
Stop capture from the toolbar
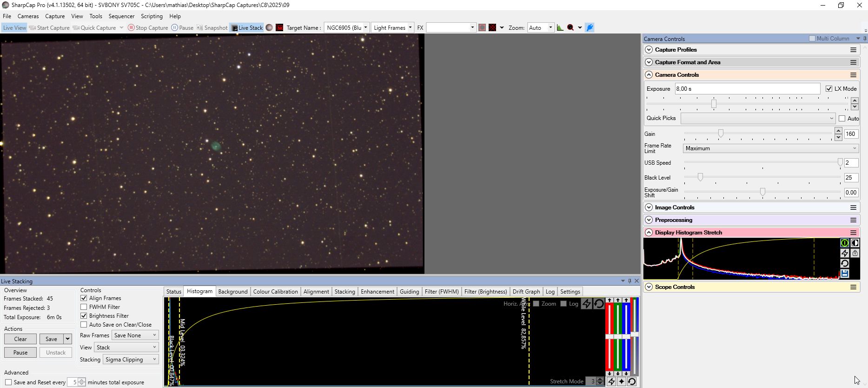click(x=148, y=28)
